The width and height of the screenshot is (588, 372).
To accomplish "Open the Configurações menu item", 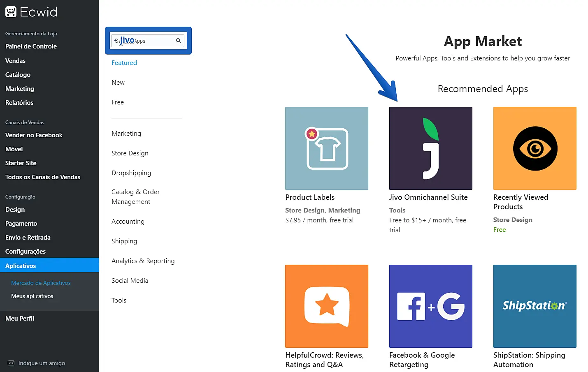I will click(26, 252).
